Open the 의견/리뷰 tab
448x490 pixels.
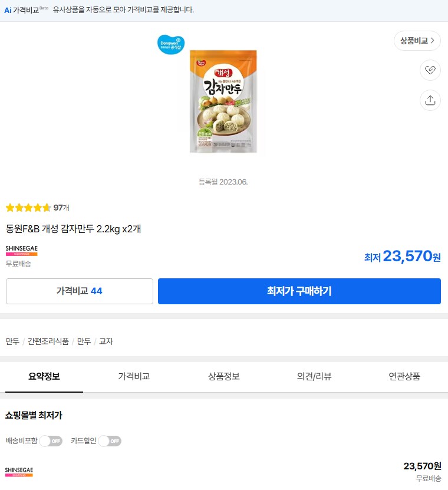tap(314, 377)
